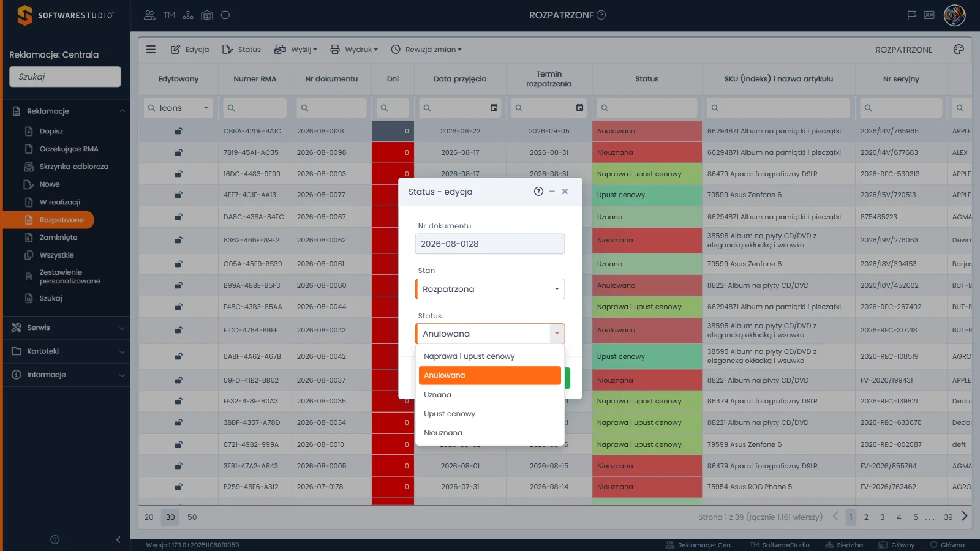Open calendar picker in Termin rozpatrzenia filter

(x=579, y=108)
